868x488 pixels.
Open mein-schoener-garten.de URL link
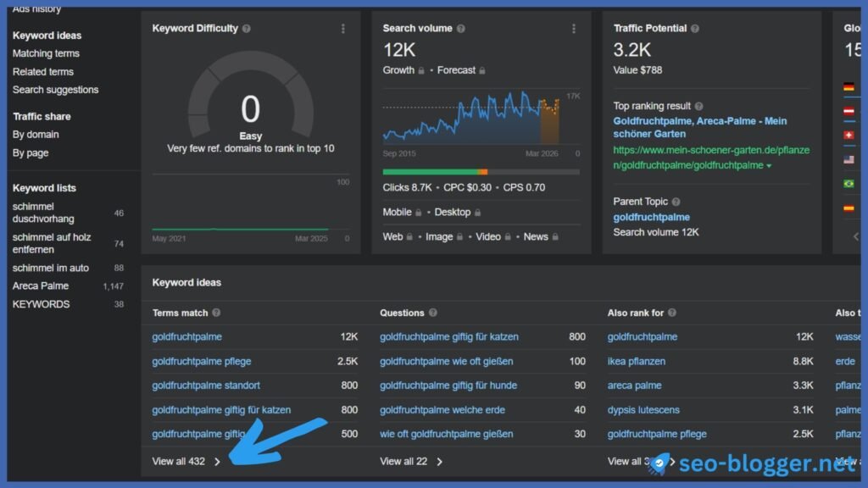[711, 158]
